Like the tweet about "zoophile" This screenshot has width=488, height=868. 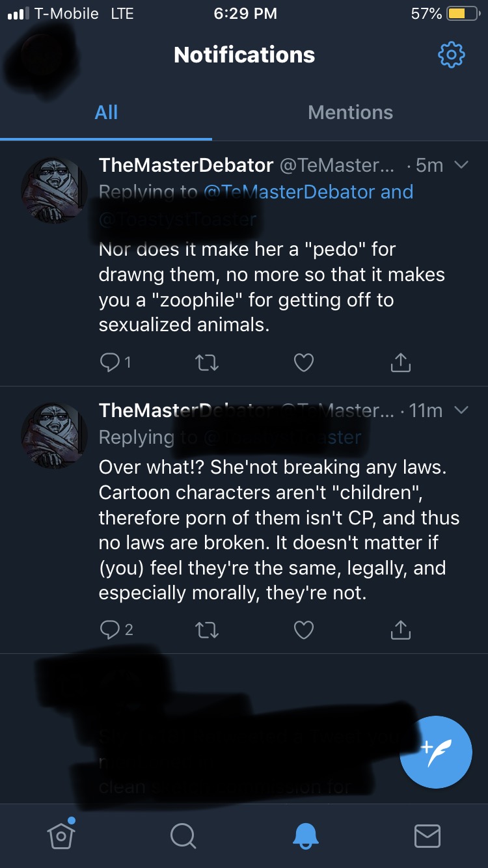(304, 362)
